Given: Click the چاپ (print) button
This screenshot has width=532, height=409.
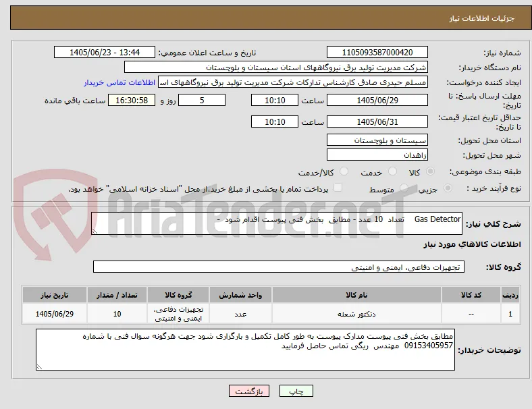Looking at the screenshot, I should click(296, 391).
